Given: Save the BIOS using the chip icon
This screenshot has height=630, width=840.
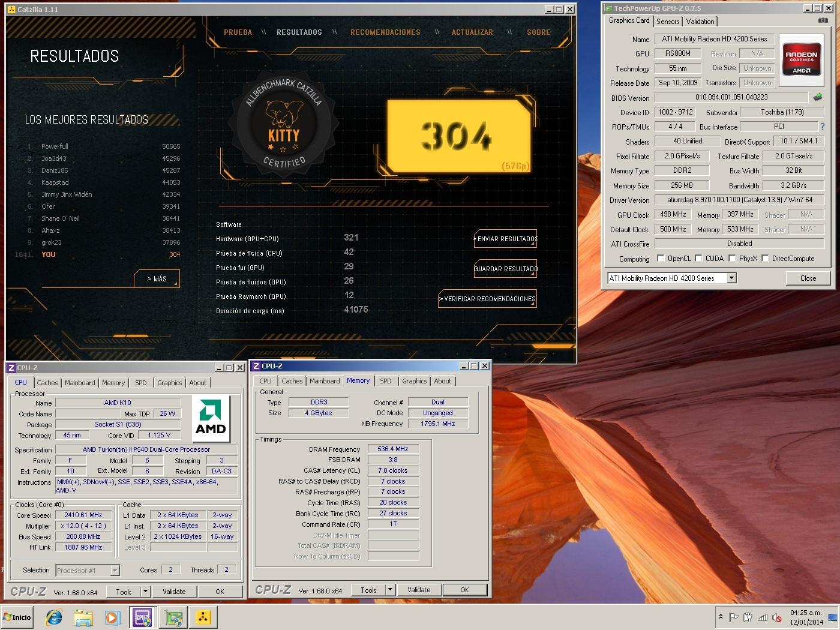Looking at the screenshot, I should 817,97.
